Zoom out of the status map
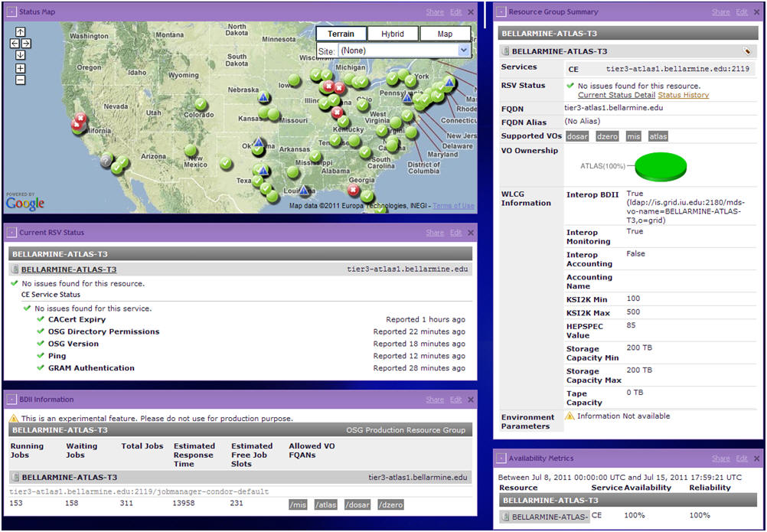Screen dimensions: 767x532 20,80
